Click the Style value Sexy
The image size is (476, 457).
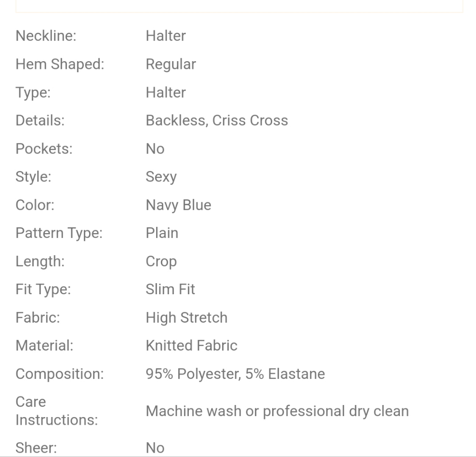161,177
